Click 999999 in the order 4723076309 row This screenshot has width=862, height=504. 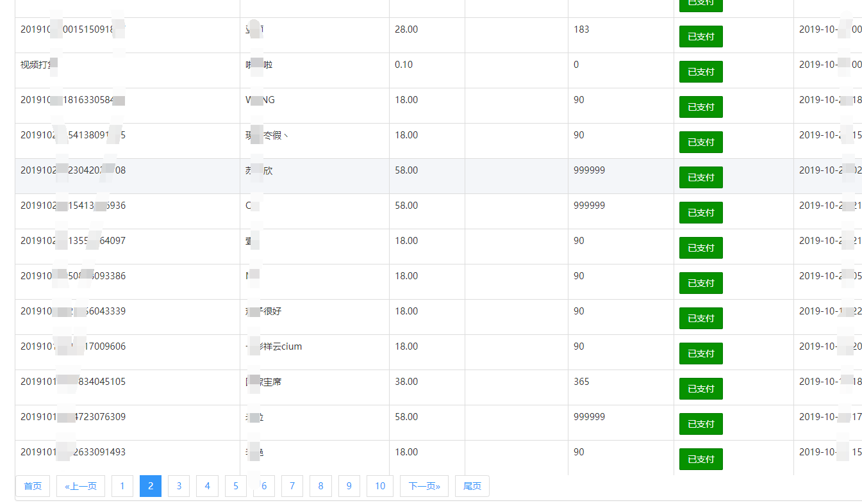589,417
